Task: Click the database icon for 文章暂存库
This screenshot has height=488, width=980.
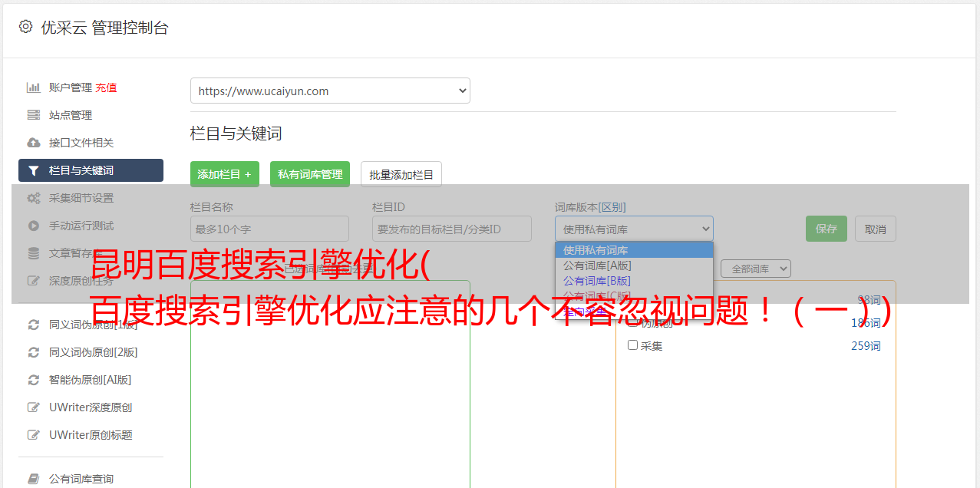Action: tap(34, 253)
